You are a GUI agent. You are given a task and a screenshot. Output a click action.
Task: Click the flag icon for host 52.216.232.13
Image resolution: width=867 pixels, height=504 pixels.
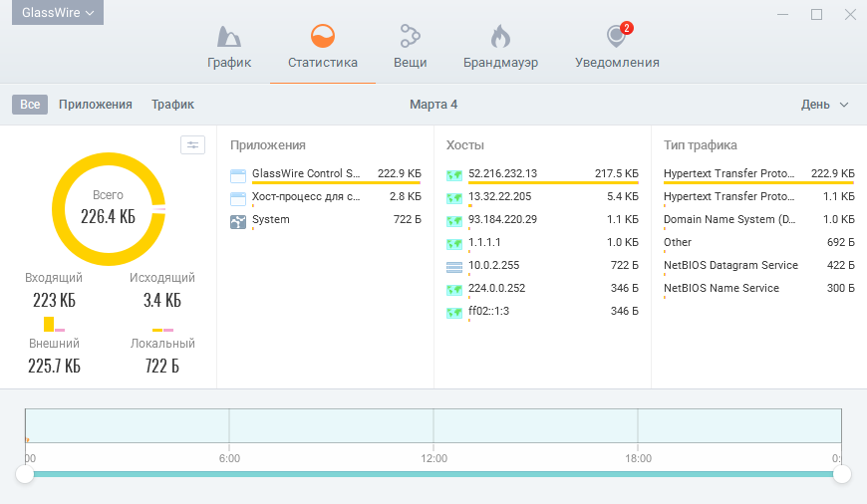[454, 175]
